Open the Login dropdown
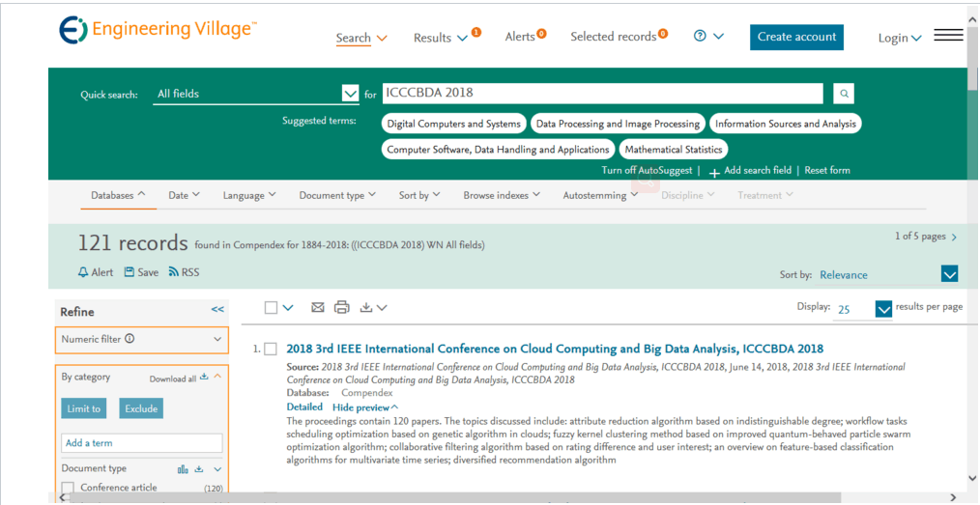Viewport: 980px width, 505px height. [900, 38]
